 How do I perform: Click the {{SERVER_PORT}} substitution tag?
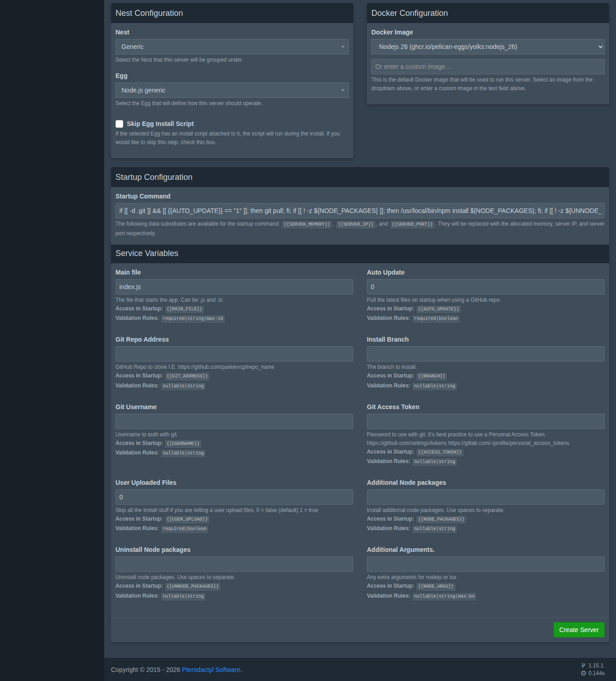pyautogui.click(x=412, y=224)
